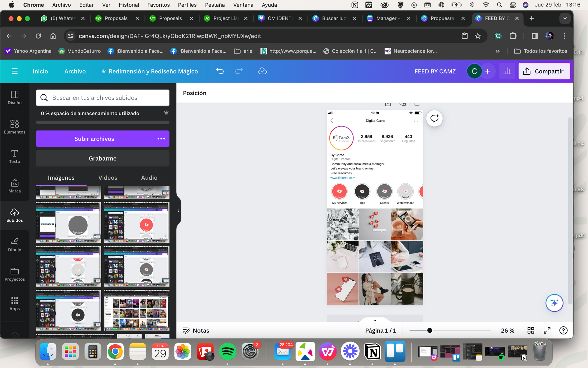Open the Apps sidebar panel
The width and height of the screenshot is (588, 368).
pyautogui.click(x=15, y=304)
